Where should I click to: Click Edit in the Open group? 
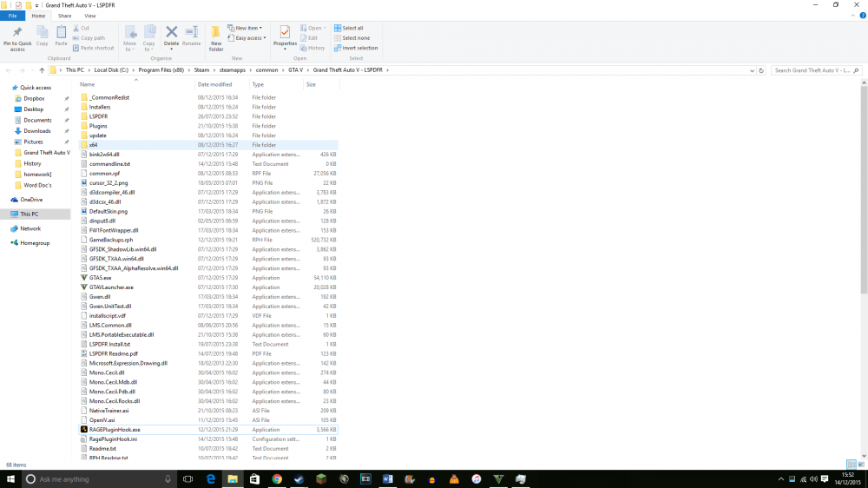(x=309, y=37)
